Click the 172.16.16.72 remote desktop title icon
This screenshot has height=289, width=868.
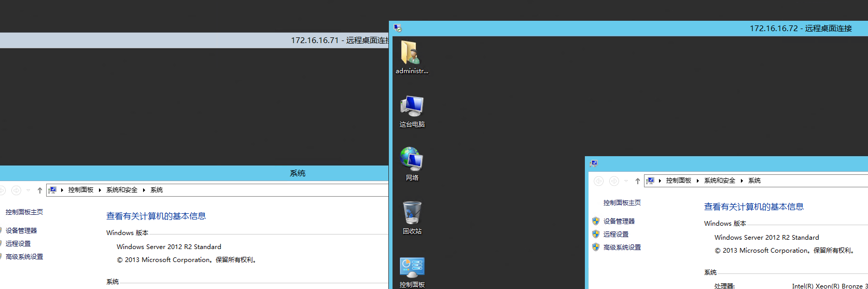(x=398, y=28)
